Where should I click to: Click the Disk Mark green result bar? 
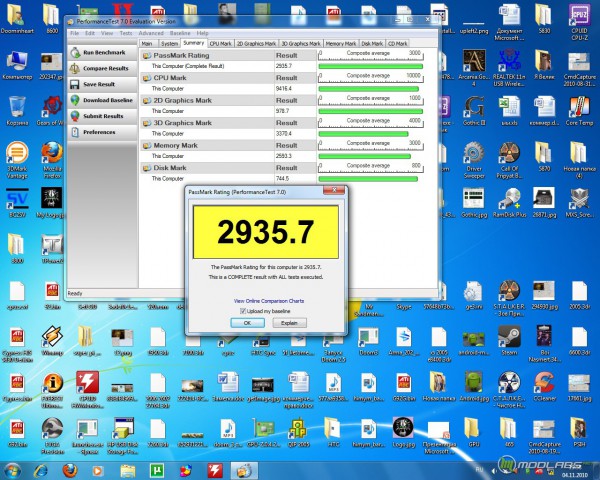click(x=368, y=179)
